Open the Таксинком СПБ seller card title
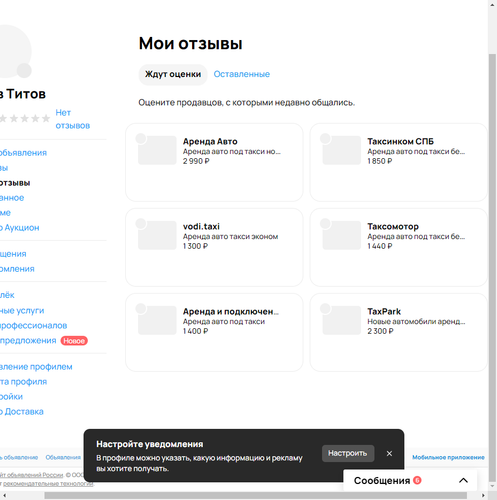Viewport: 497px width, 500px height. (x=400, y=141)
